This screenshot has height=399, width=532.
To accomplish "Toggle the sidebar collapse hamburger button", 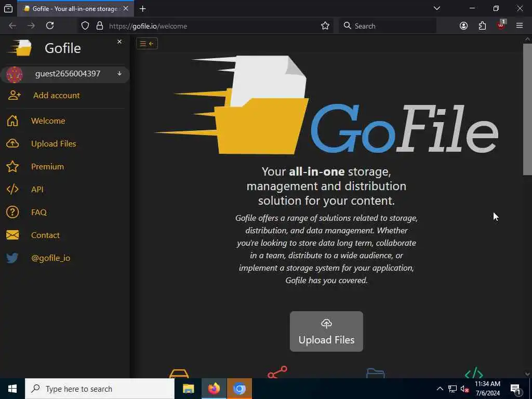I will click(147, 44).
